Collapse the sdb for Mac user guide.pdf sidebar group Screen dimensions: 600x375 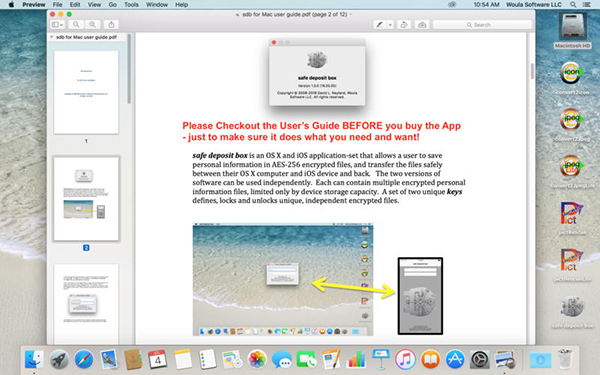coord(52,37)
